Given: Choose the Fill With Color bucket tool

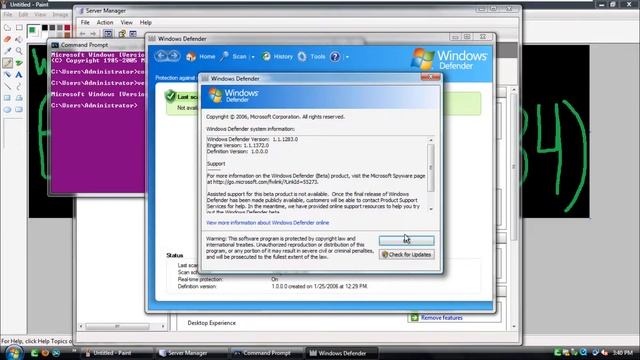Looking at the screenshot, I should click(x=19, y=40).
